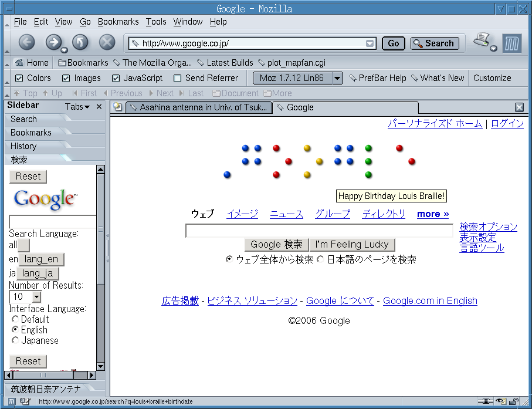Click the Next site navigation button

click(161, 93)
